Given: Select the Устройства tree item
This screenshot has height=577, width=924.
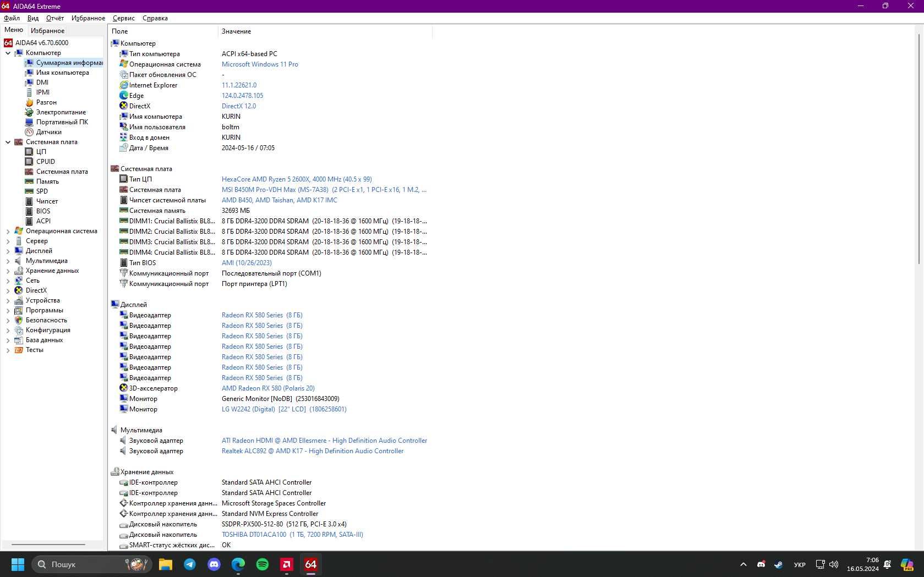Looking at the screenshot, I should 42,301.
